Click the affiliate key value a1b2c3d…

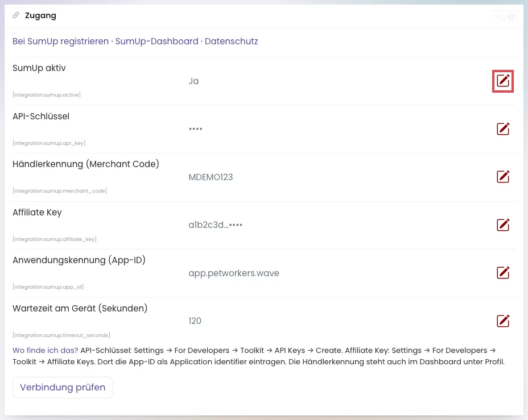pos(216,225)
